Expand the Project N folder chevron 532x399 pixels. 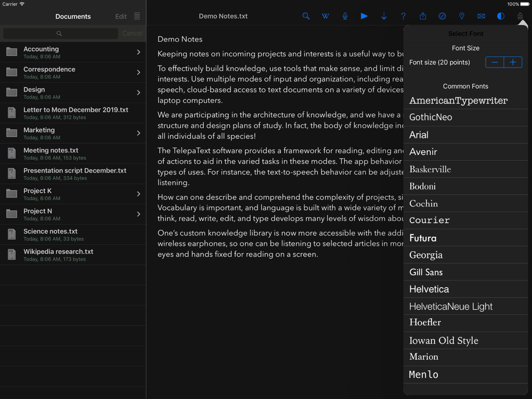click(x=138, y=214)
